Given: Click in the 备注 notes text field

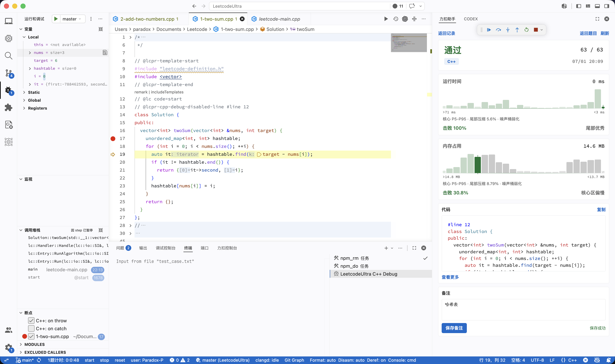Looking at the screenshot, I should click(x=523, y=310).
